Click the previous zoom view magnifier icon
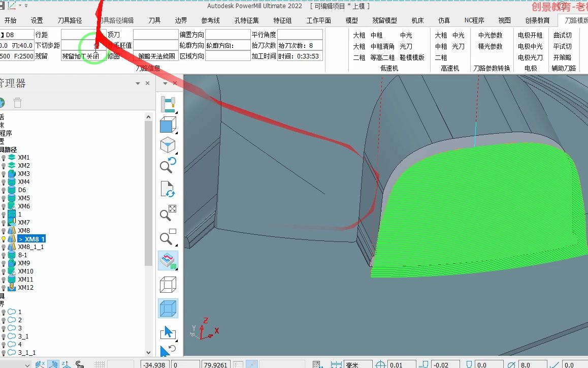The image size is (588, 368). pyautogui.click(x=168, y=165)
